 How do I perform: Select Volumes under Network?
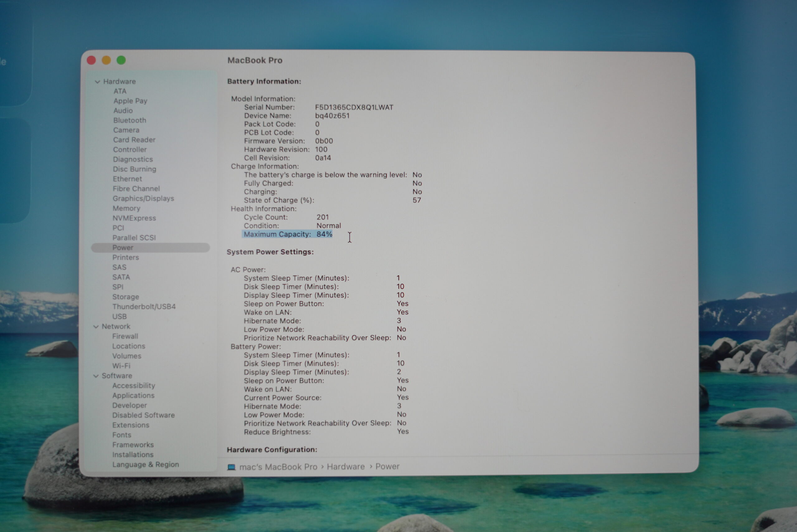click(x=127, y=356)
